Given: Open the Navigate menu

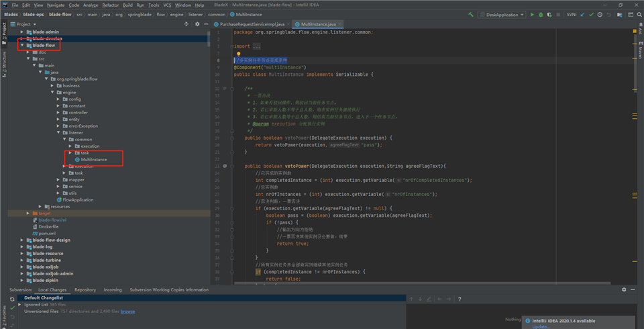Looking at the screenshot, I should click(x=56, y=5).
